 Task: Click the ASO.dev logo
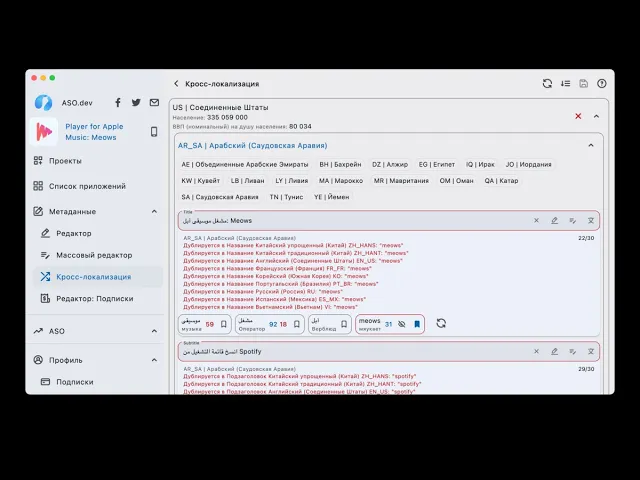coord(43,102)
